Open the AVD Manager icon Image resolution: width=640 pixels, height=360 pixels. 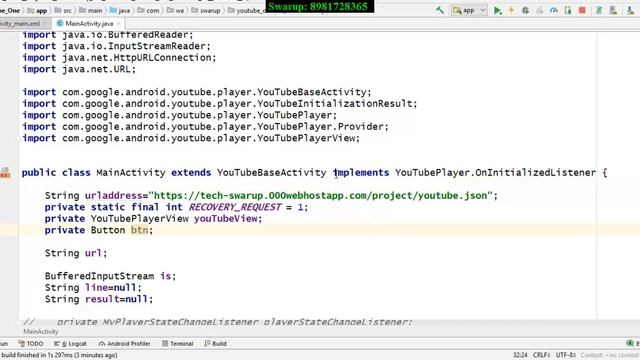[613, 11]
